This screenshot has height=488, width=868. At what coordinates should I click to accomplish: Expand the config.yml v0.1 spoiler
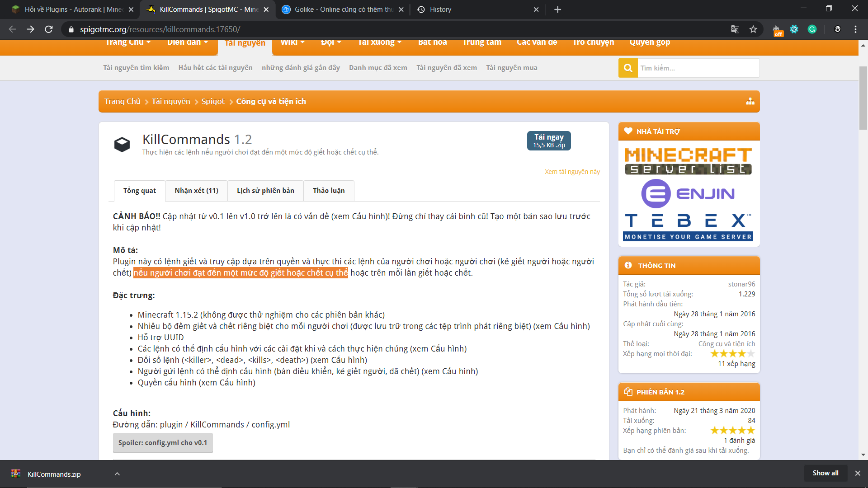163,443
